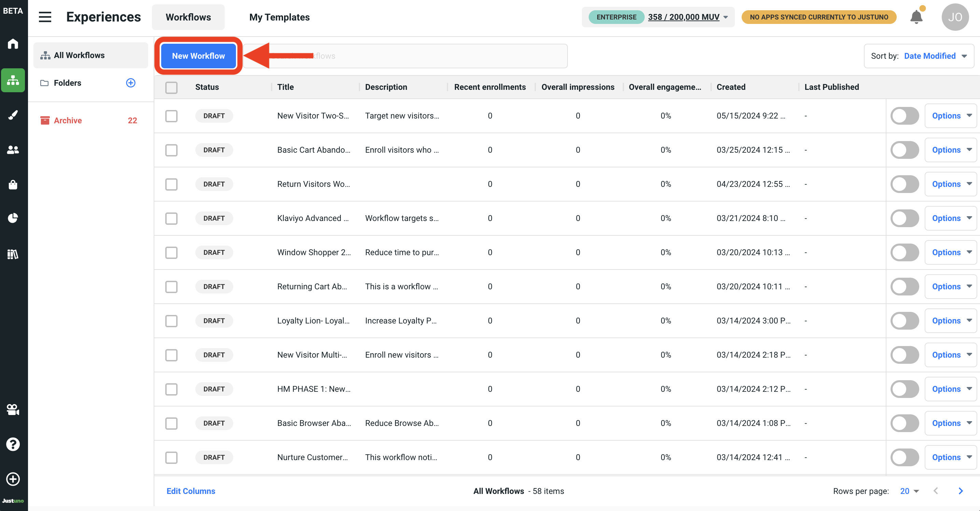The height and width of the screenshot is (511, 980).
Task: Open the library books sidebar icon
Action: 13,254
